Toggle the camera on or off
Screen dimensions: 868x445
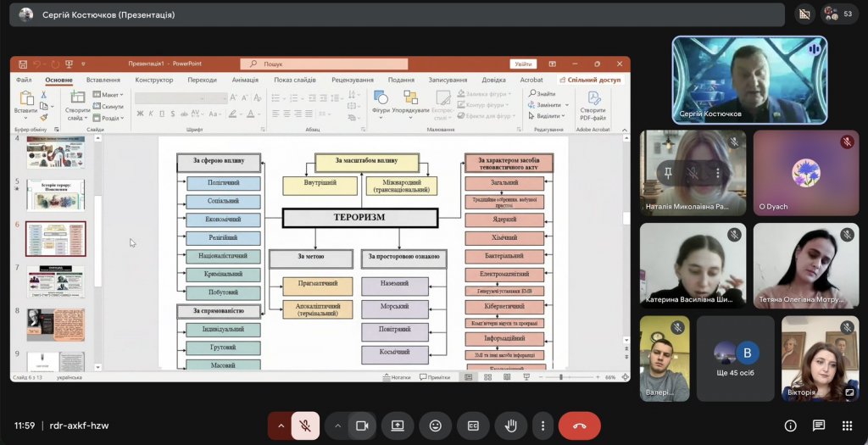[363, 426]
